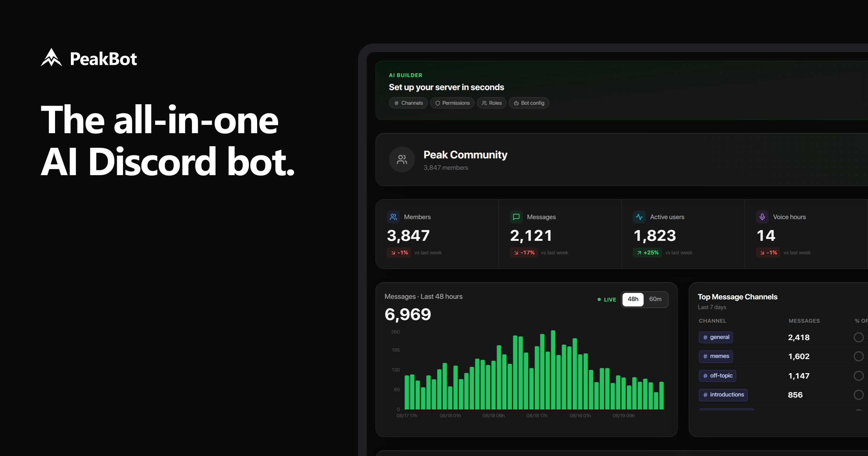This screenshot has height=456, width=868.
Task: Click the percent ring for #general row
Action: pyautogui.click(x=859, y=337)
